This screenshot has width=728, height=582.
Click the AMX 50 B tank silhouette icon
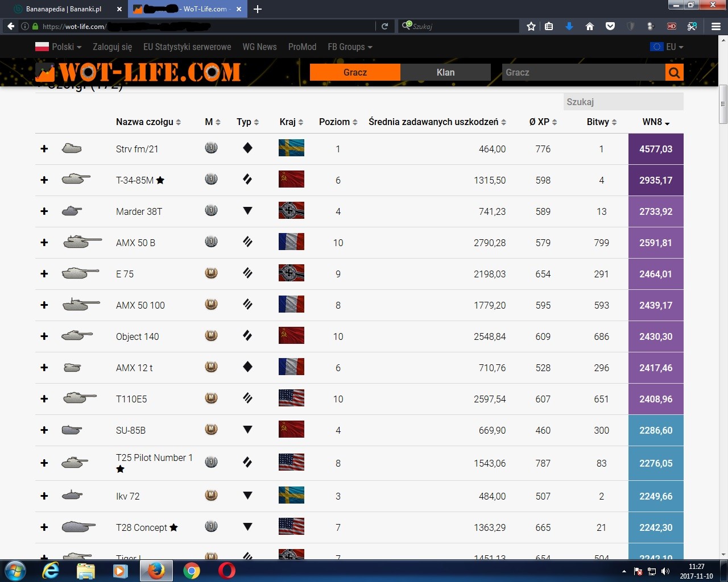click(82, 242)
